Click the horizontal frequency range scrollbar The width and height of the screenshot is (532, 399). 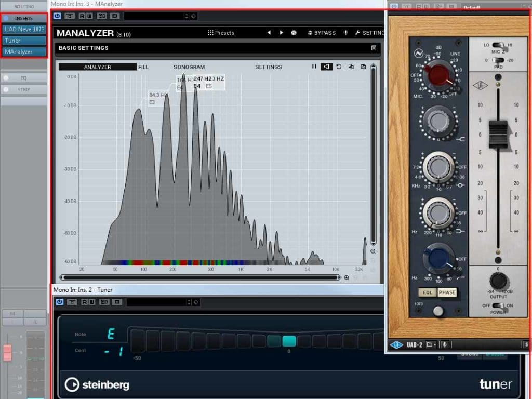pyautogui.click(x=200, y=277)
